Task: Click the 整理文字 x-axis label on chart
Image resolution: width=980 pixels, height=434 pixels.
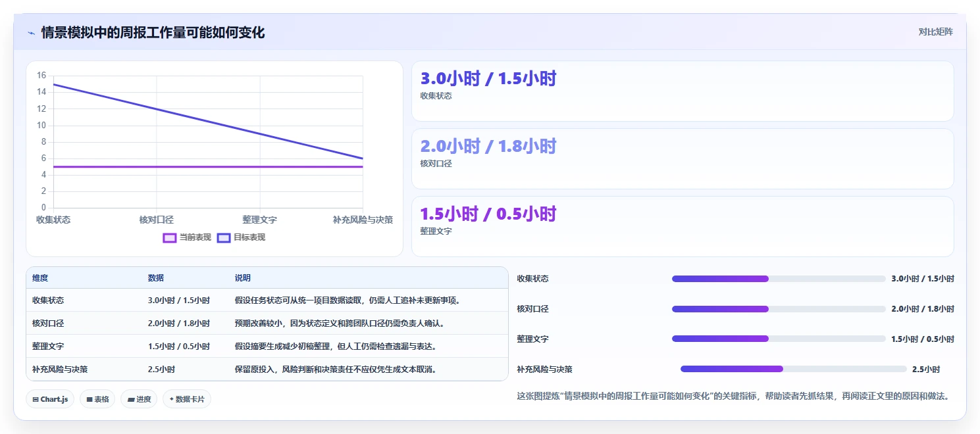Action: 259,220
